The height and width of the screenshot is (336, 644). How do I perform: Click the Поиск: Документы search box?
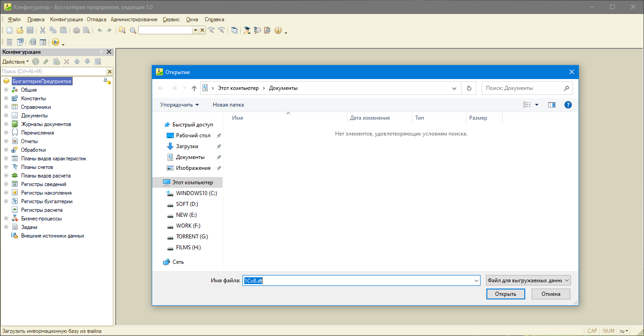527,88
